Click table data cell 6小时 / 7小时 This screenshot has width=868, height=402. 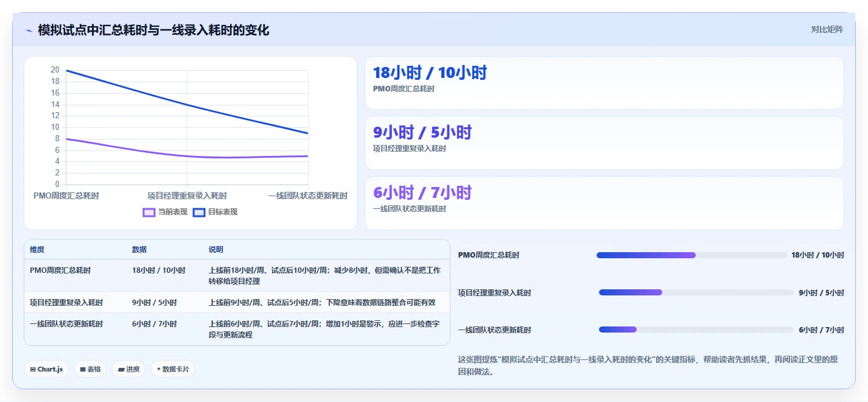(155, 324)
